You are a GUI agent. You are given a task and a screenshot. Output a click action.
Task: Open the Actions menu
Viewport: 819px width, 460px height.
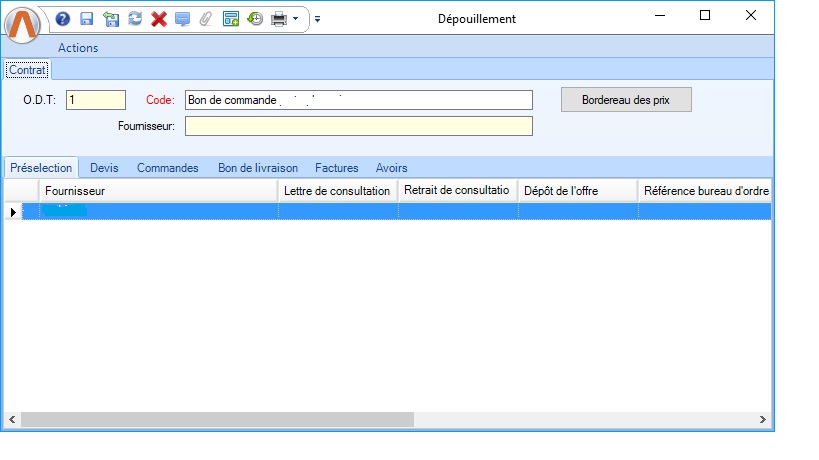point(78,47)
